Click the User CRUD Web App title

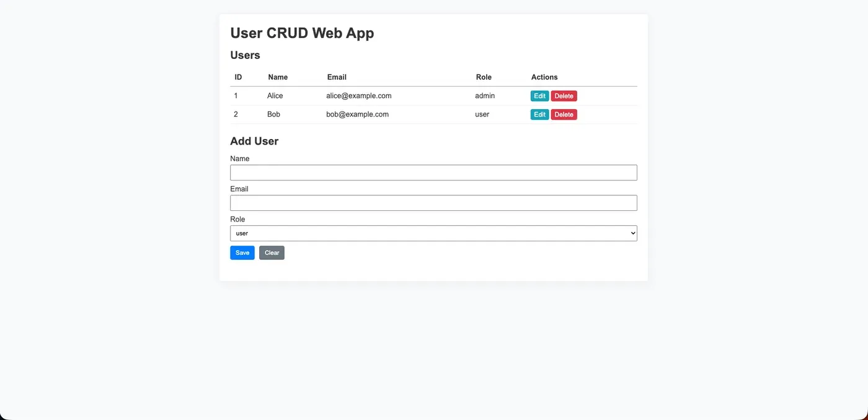302,33
